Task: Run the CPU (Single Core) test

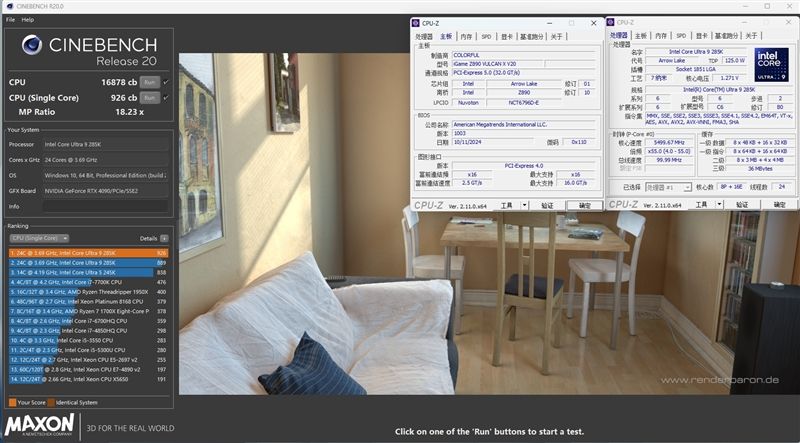Action: coord(149,97)
